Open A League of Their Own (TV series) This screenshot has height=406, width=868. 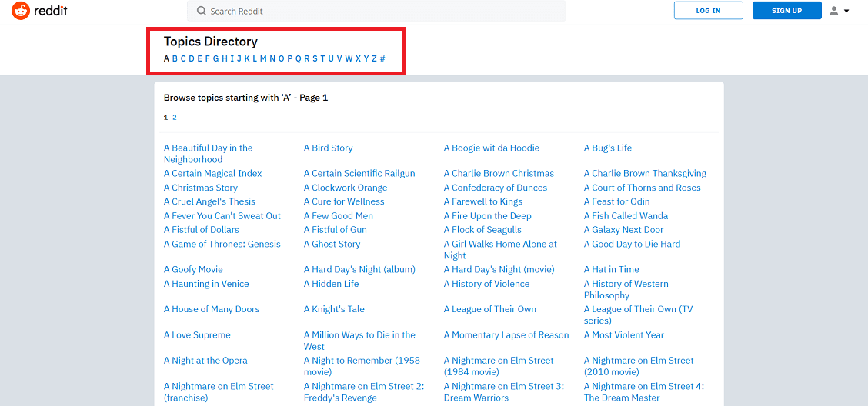coord(638,315)
